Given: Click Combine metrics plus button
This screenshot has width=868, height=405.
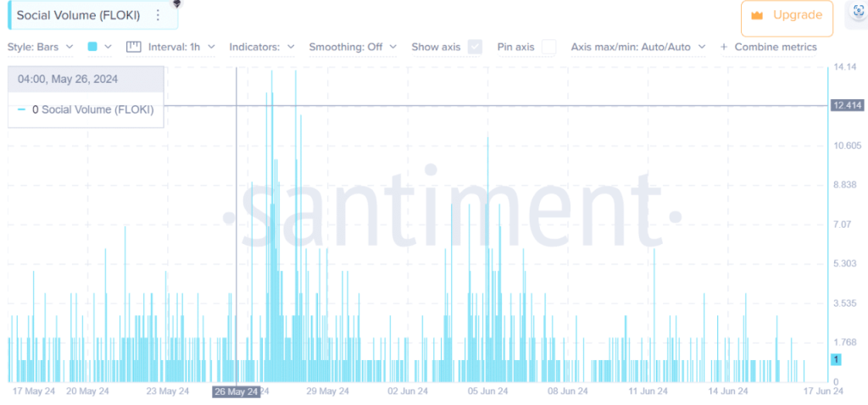Looking at the screenshot, I should pyautogui.click(x=768, y=47).
